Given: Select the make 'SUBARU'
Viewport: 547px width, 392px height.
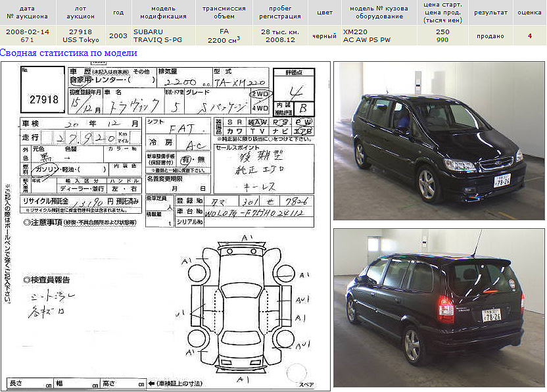Looking at the screenshot, I should click(x=148, y=32).
